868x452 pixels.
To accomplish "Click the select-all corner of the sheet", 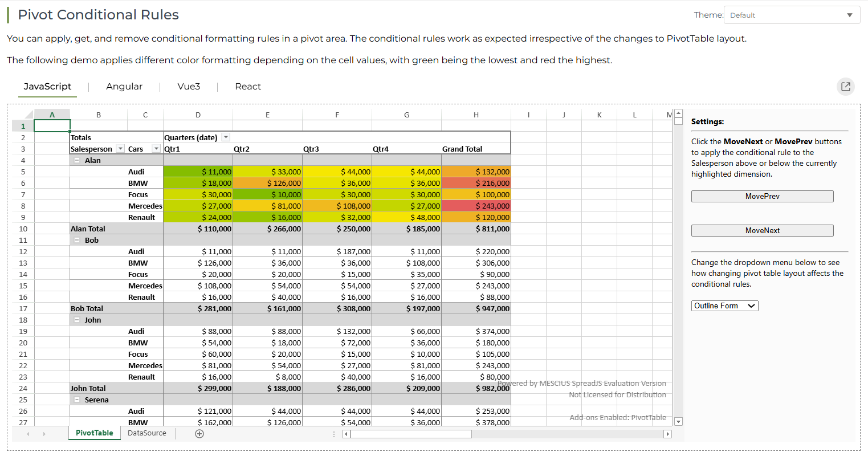I will pyautogui.click(x=23, y=115).
